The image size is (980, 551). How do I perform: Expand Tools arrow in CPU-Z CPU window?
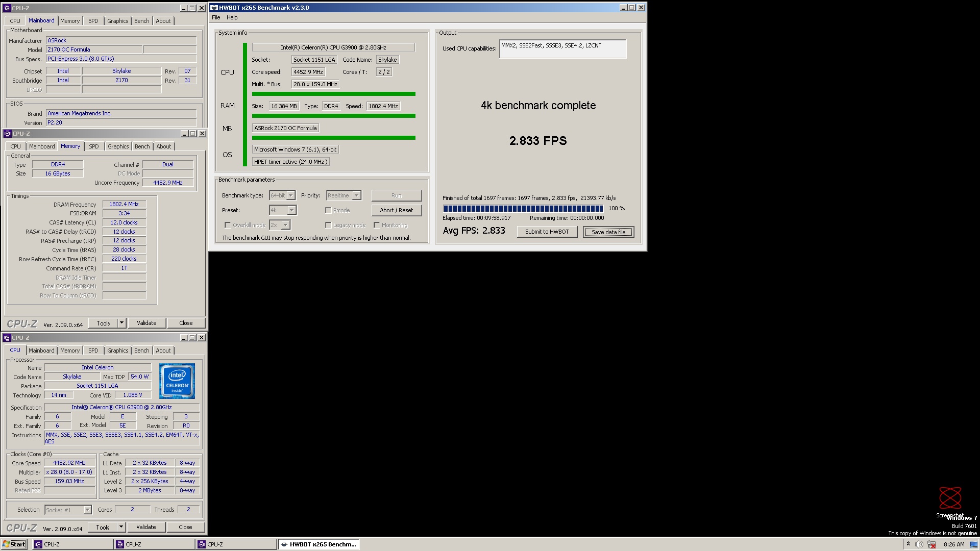click(x=121, y=527)
